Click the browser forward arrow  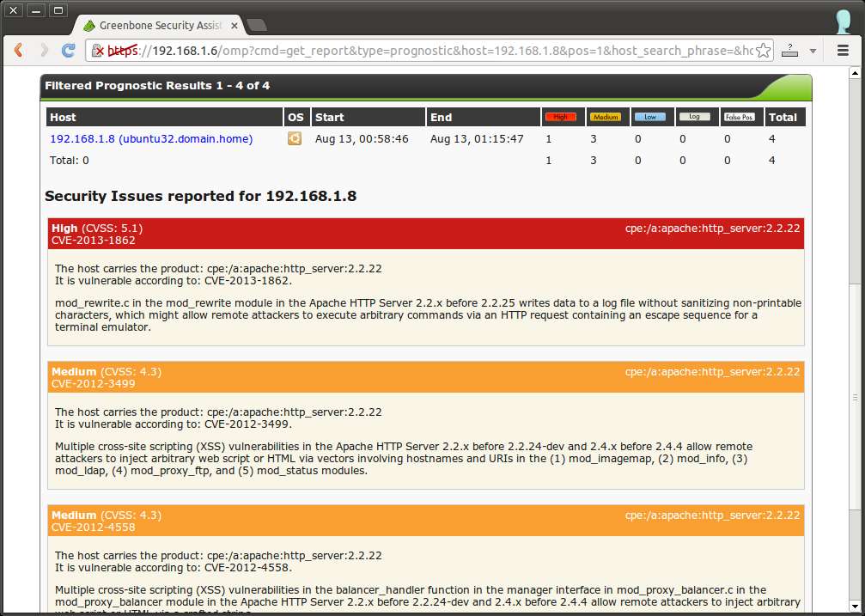click(x=45, y=50)
